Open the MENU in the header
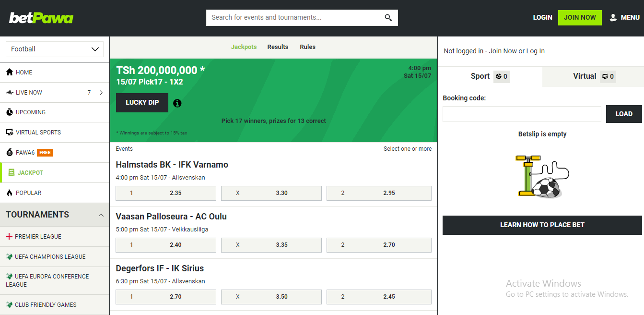The image size is (644, 315). click(x=624, y=17)
